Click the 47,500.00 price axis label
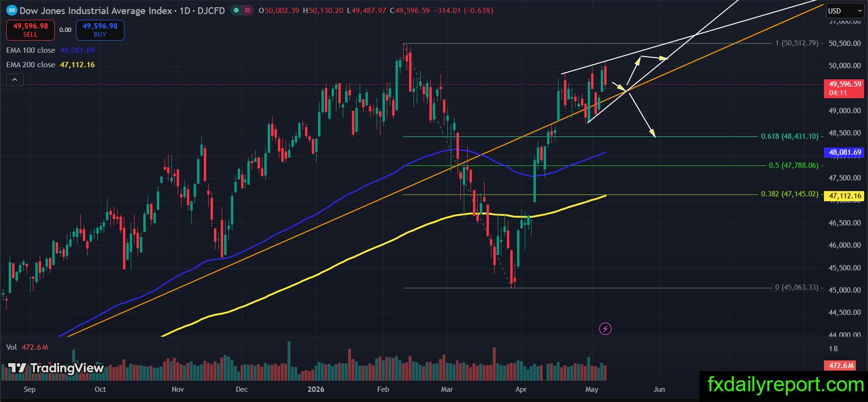 [845, 178]
